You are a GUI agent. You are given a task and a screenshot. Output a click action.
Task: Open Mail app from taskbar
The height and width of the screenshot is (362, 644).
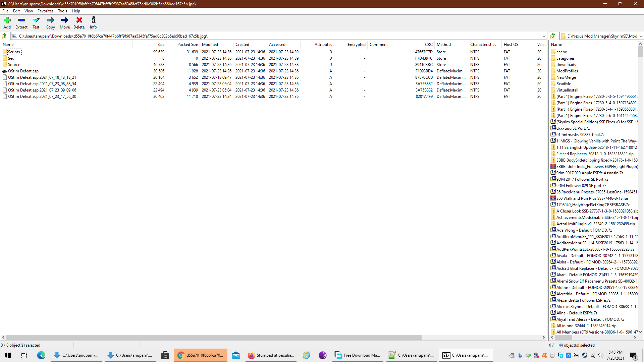point(236,355)
